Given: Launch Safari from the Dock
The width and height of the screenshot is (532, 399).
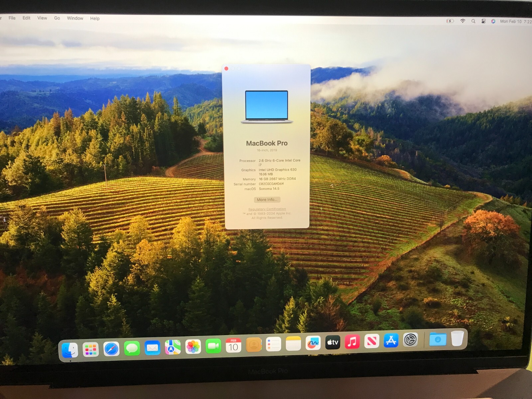Looking at the screenshot, I should (111, 349).
